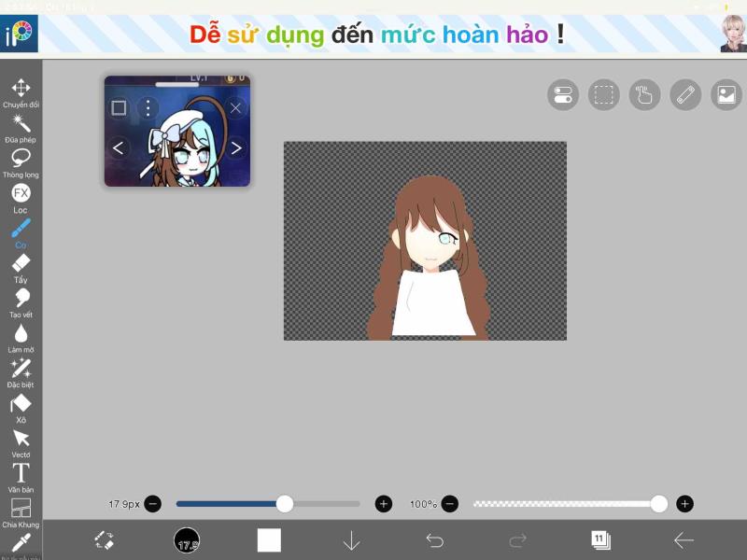Click the previous arrow in the reference window
Screen dimensions: 747x560
coord(117,147)
